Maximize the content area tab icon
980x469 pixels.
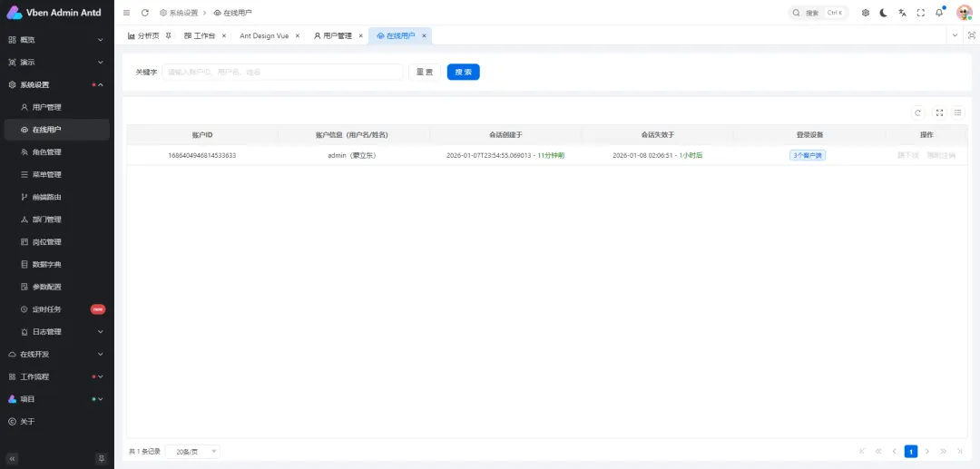tap(971, 35)
